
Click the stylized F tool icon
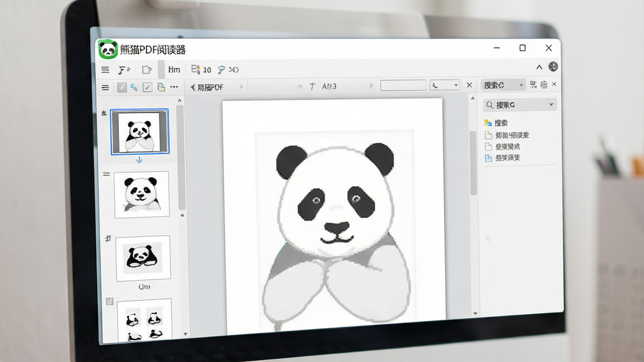click(124, 70)
